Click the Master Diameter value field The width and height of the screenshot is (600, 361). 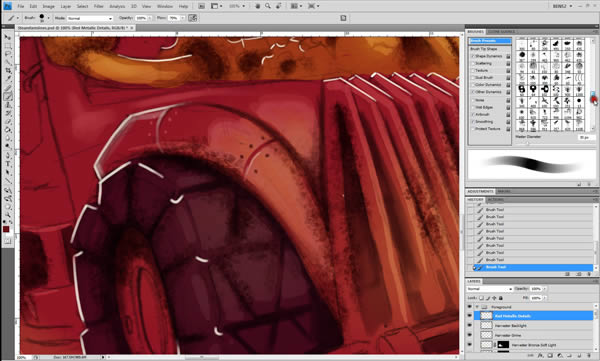587,137
